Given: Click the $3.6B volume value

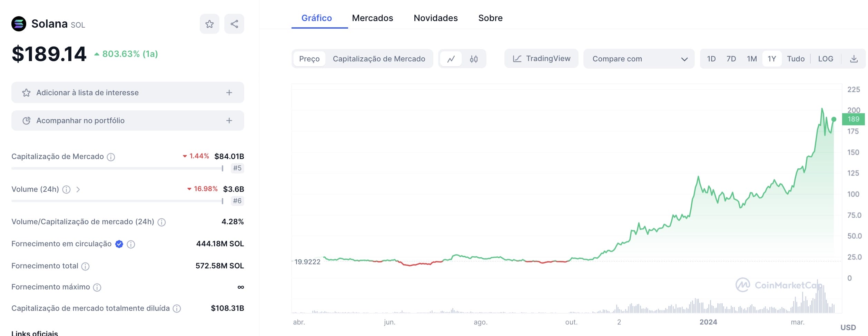Looking at the screenshot, I should [x=234, y=189].
